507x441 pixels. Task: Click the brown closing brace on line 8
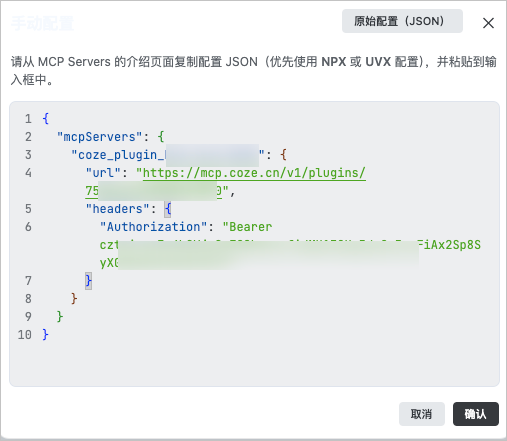tap(74, 299)
